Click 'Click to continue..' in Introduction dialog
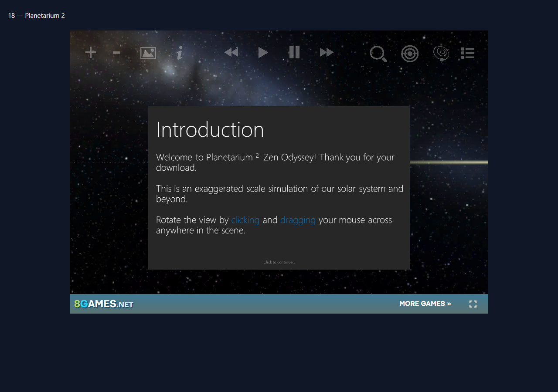The height and width of the screenshot is (392, 558). [279, 262]
